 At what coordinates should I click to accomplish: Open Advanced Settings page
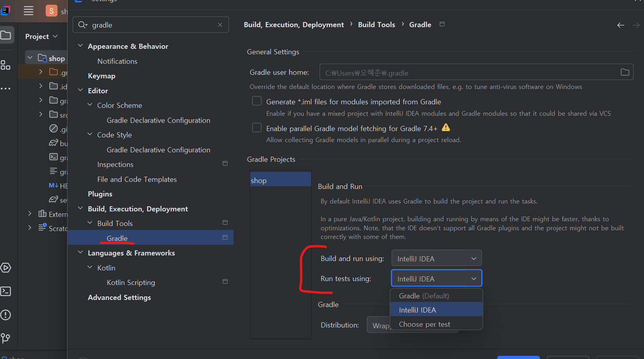tap(119, 298)
